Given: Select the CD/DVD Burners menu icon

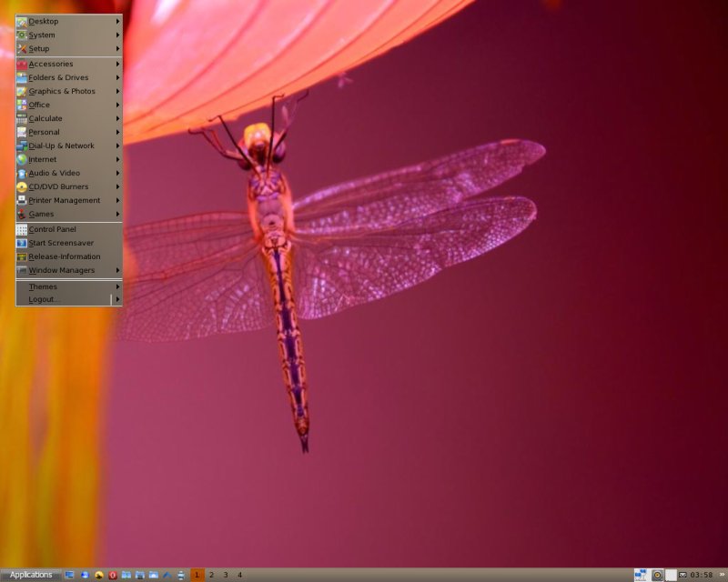Looking at the screenshot, I should tap(22, 186).
